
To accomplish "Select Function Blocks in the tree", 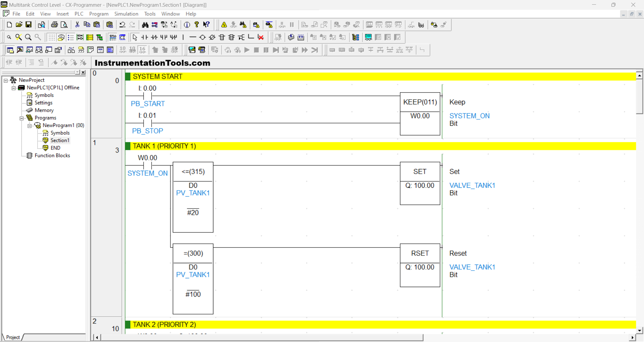I will click(x=52, y=156).
